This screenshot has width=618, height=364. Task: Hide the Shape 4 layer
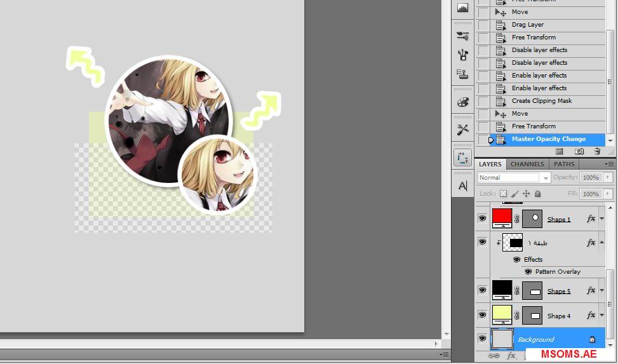coord(482,314)
